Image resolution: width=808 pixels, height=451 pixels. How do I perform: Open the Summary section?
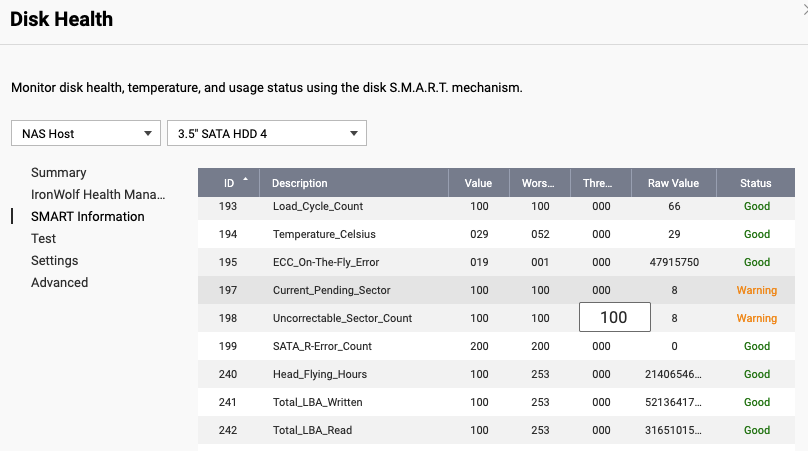point(58,173)
